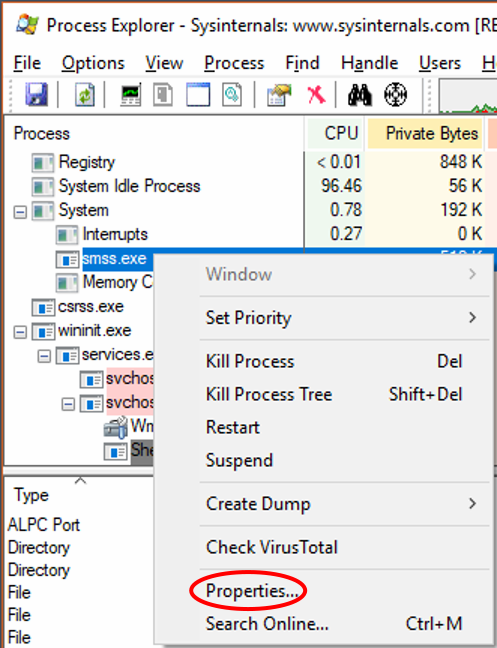Click the Refresh Now toolbar icon

[85, 95]
